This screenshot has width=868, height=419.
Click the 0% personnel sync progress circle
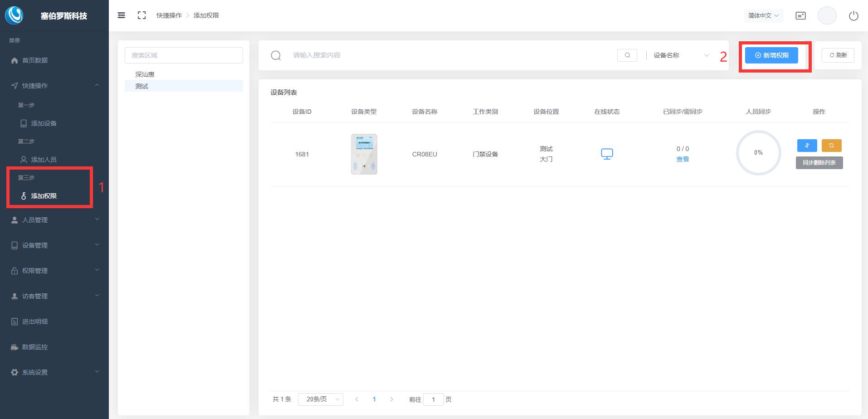pyautogui.click(x=758, y=153)
